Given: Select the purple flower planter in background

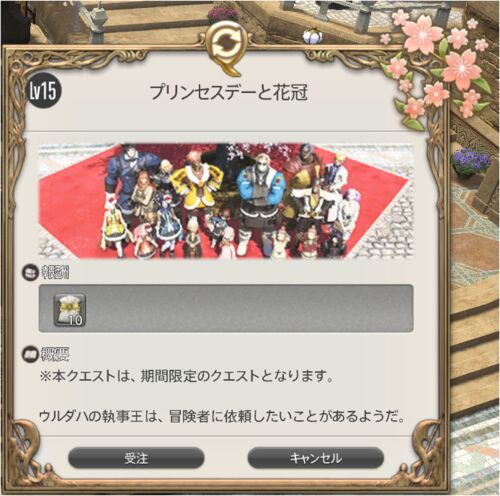Looking at the screenshot, I should pos(471,162).
